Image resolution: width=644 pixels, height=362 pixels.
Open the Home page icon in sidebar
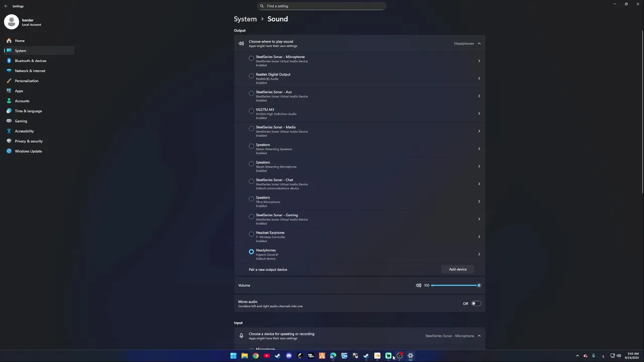[x=9, y=41]
